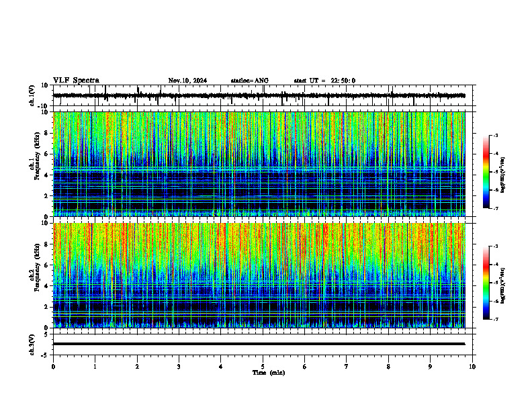Click the time axis tick label "7"
The height and width of the screenshot is (411, 532).
(x=347, y=367)
